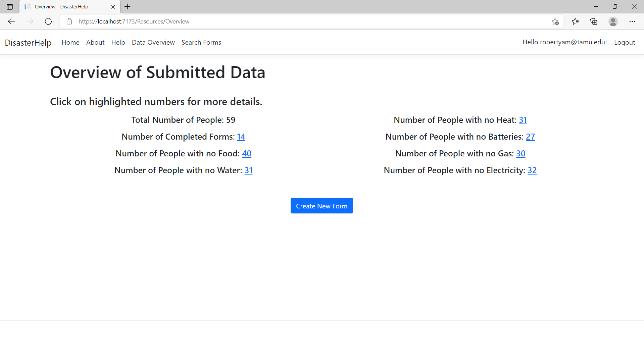Open the Search Forms page
Image resolution: width=644 pixels, height=345 pixels.
pyautogui.click(x=201, y=42)
